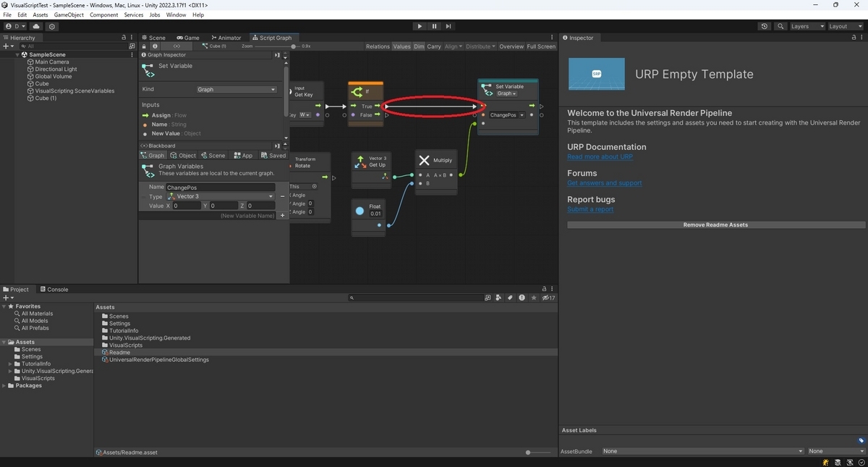Click the Pause button
This screenshot has height=467, width=868.
point(434,26)
